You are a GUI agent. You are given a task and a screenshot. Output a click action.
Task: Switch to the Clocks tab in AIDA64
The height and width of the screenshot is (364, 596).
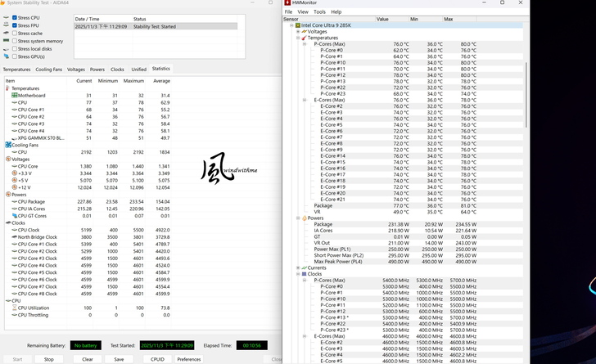117,70
